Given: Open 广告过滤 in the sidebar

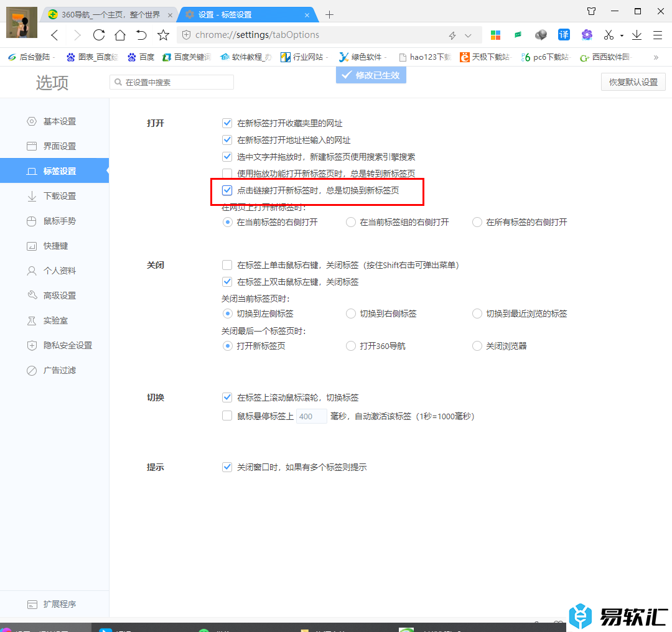Looking at the screenshot, I should [x=54, y=370].
